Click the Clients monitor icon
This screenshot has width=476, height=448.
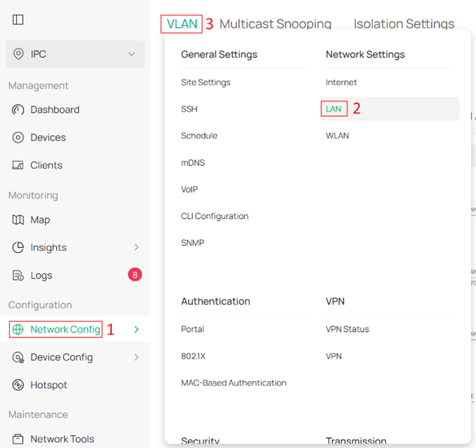pyautogui.click(x=18, y=165)
